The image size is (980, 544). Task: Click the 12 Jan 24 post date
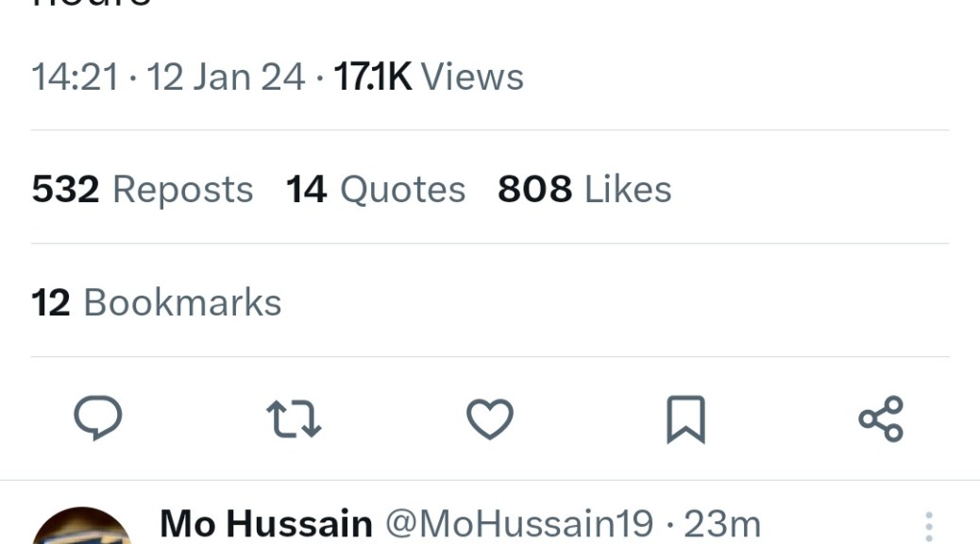[226, 76]
